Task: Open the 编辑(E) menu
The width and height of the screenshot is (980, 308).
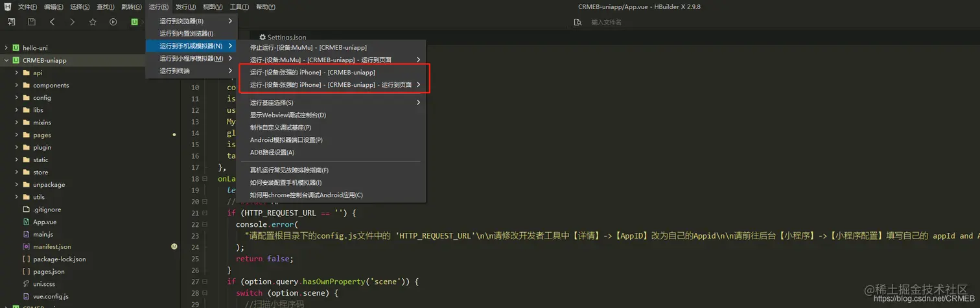Action: pos(54,6)
